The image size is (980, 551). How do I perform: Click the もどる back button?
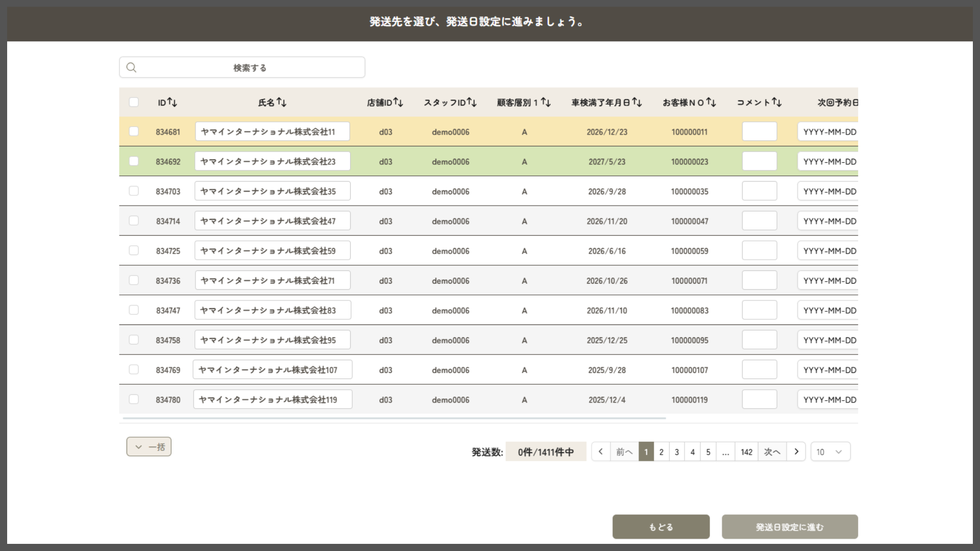[660, 527]
